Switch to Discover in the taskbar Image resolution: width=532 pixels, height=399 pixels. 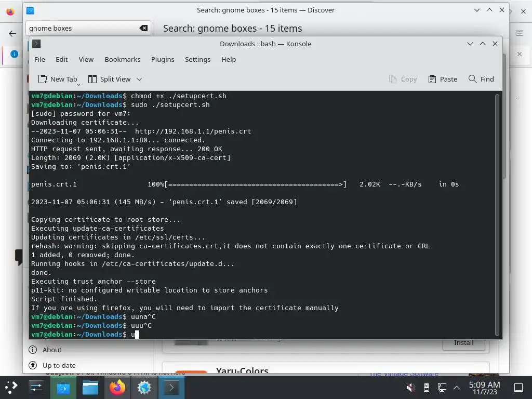pos(63,388)
